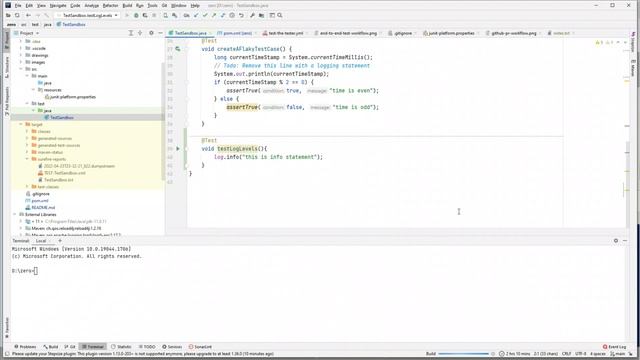The height and width of the screenshot is (360, 640).
Task: Click the Debug bug icon in toolbar
Action: coord(136,16)
